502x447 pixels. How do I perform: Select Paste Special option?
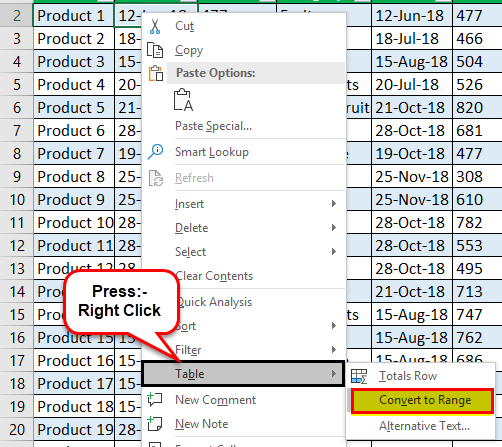(x=213, y=126)
